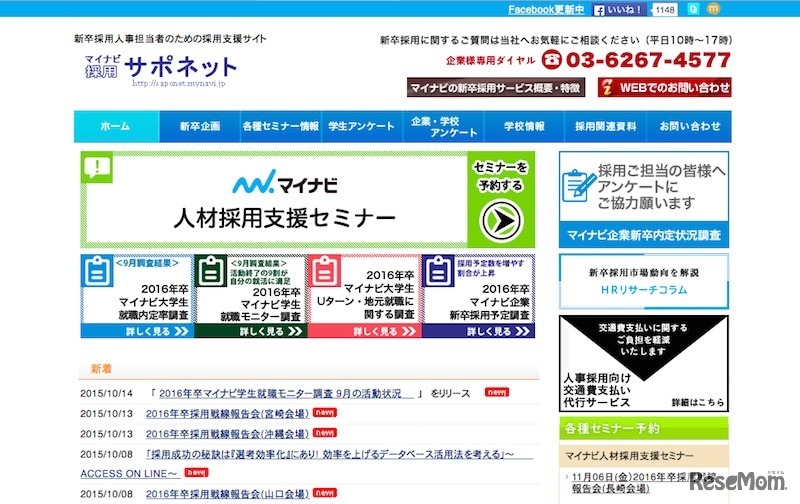This screenshot has width=800, height=504.
Task: Open the HRリサーチコラム banner
Action: 644,282
